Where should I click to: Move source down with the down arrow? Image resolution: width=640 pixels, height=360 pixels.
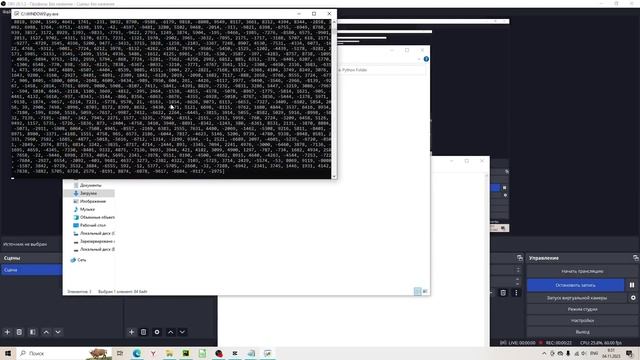point(182,332)
